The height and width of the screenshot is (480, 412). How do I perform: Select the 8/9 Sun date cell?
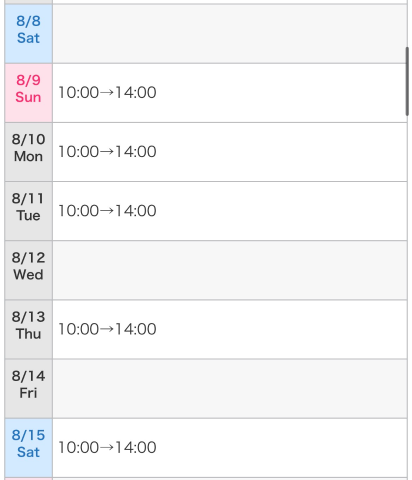(29, 93)
